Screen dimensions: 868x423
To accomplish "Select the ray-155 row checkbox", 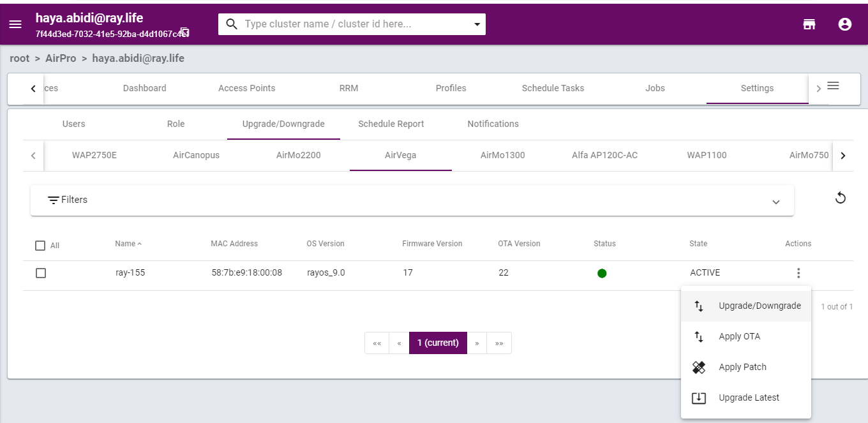I will click(41, 273).
